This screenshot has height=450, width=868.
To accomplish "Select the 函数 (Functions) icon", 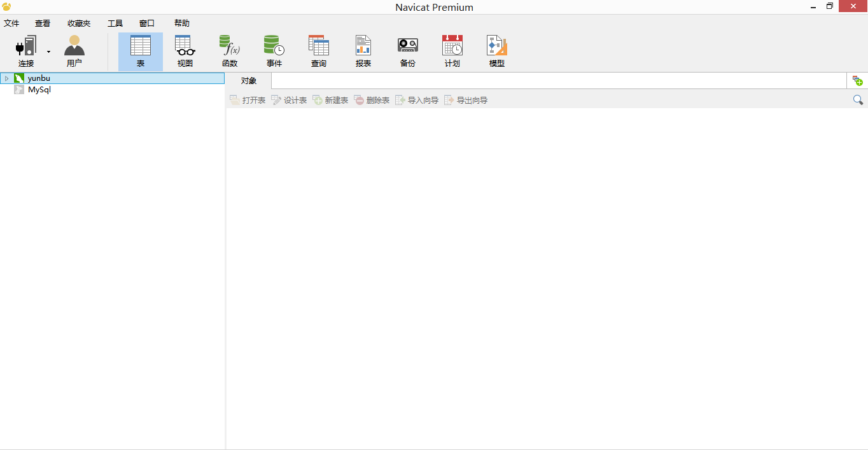I will [x=230, y=50].
